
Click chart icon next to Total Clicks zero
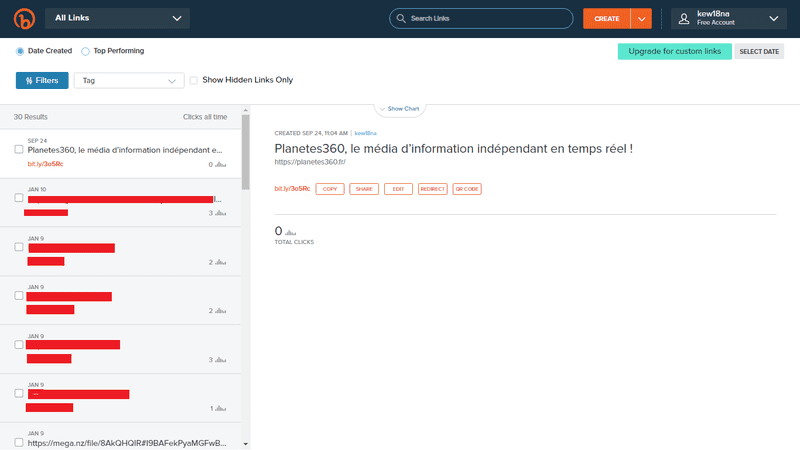click(x=290, y=232)
